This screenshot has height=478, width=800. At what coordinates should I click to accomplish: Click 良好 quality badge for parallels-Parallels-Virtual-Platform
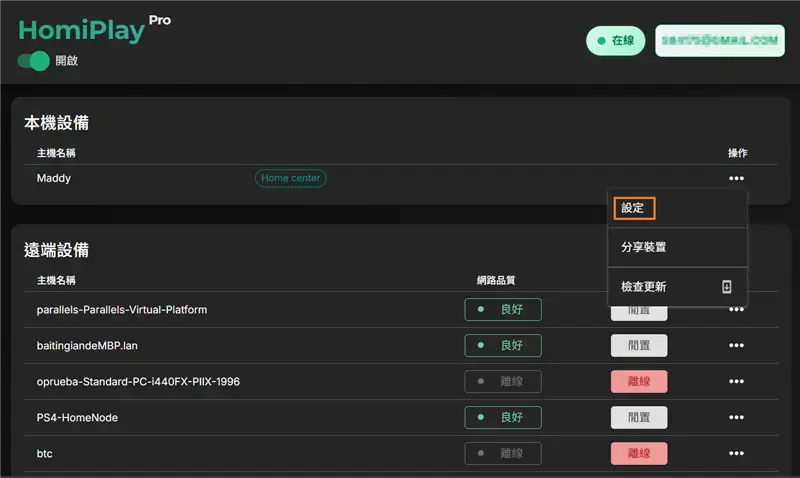[503, 310]
